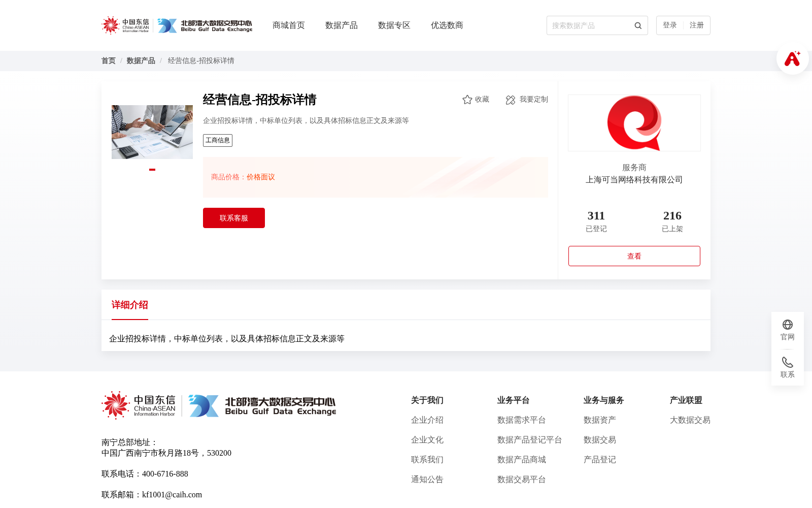Screen dimensions: 812x508
Task: Select 优选数商 in top navigation
Action: click(447, 25)
